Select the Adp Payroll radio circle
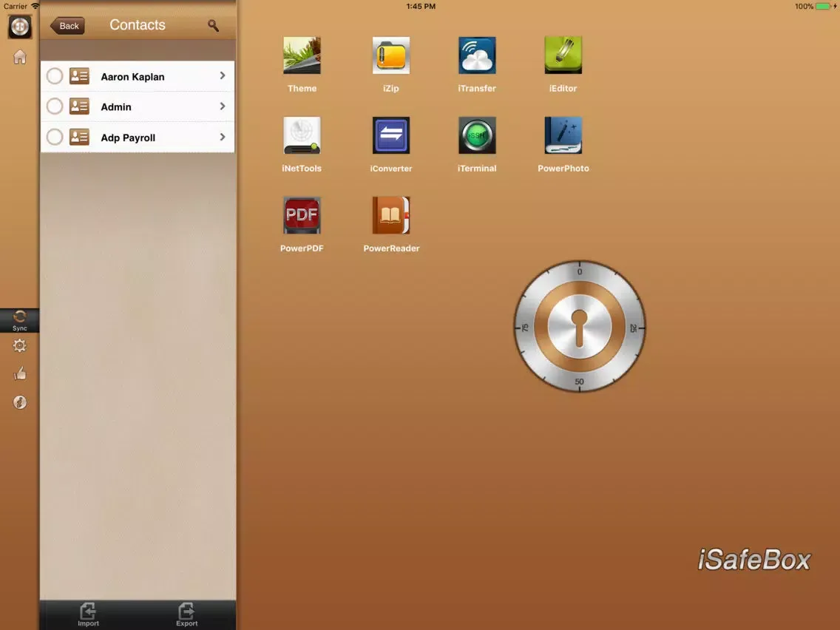 (x=54, y=137)
